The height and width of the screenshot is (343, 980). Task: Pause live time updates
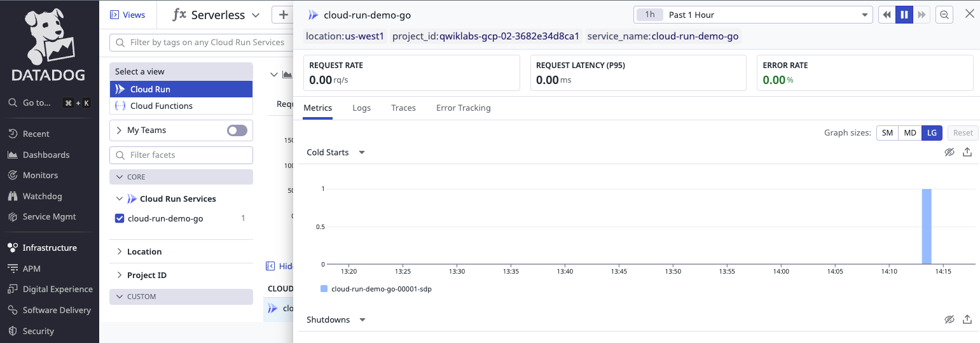point(904,15)
